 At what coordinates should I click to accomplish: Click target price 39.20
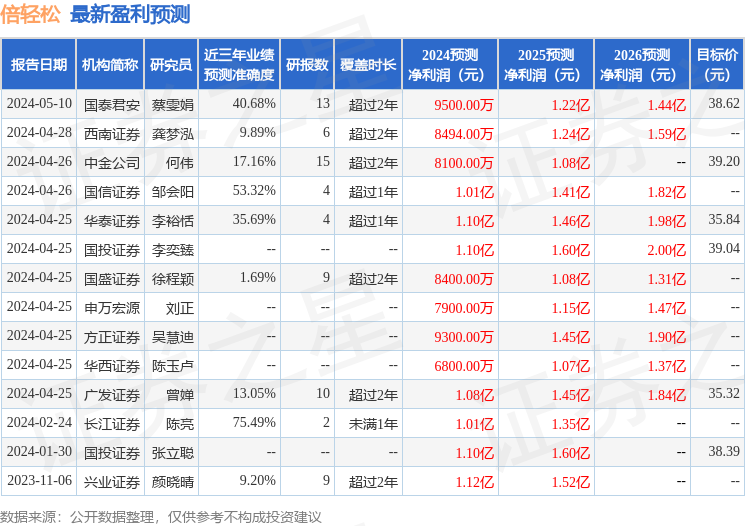pyautogui.click(x=724, y=162)
